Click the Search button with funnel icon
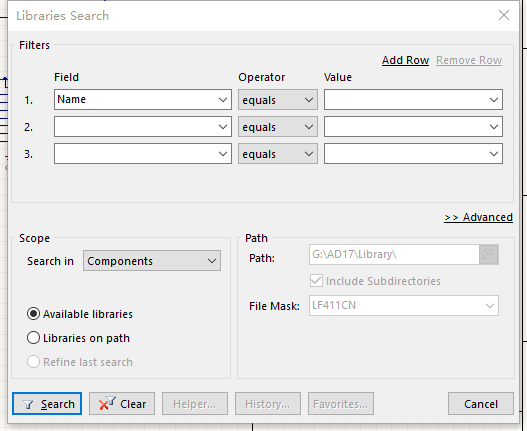 coord(47,403)
